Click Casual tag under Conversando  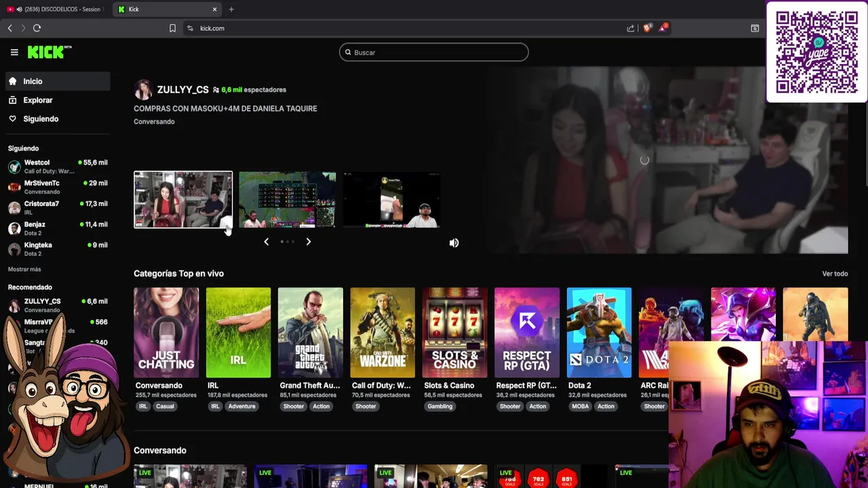tap(165, 407)
